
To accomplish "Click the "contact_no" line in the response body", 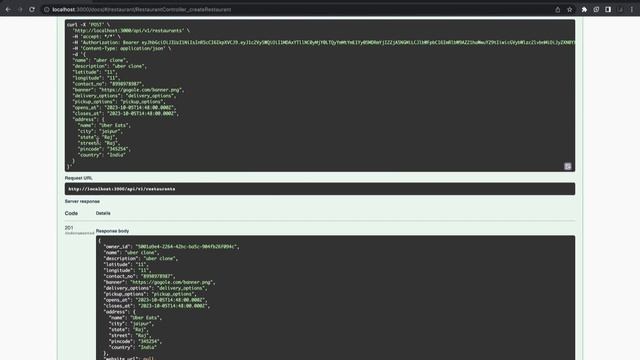I will pos(139,276).
